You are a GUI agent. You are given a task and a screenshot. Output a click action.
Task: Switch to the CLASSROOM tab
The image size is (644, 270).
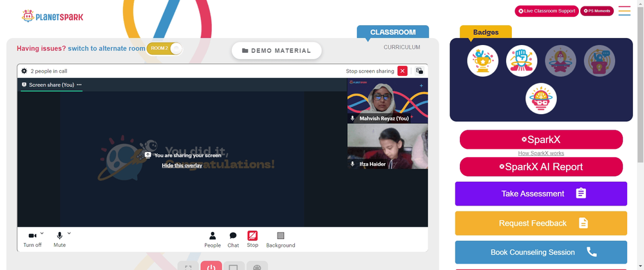[393, 32]
